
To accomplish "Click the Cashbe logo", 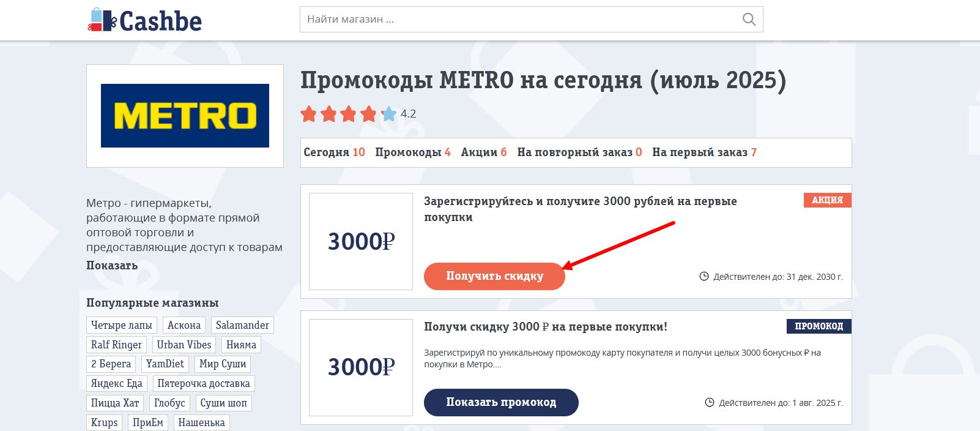I will tap(145, 20).
